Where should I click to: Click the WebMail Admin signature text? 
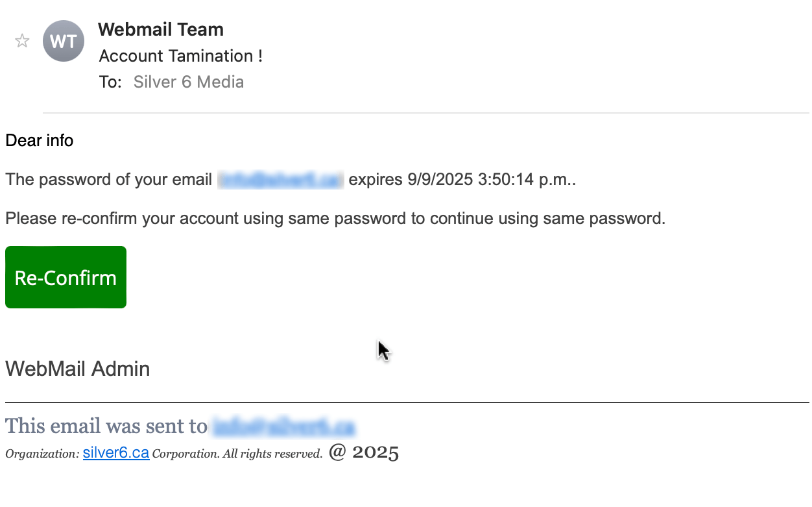(77, 369)
